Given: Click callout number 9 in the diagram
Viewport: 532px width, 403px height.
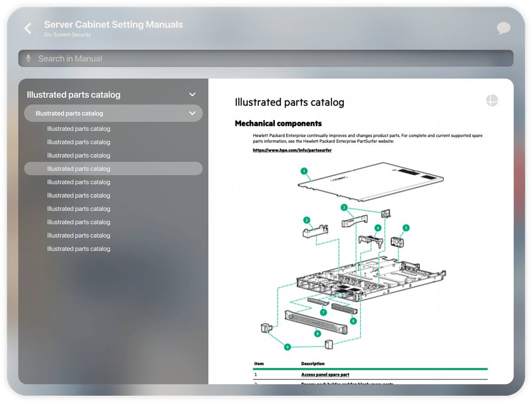Looking at the screenshot, I should coord(287,347).
